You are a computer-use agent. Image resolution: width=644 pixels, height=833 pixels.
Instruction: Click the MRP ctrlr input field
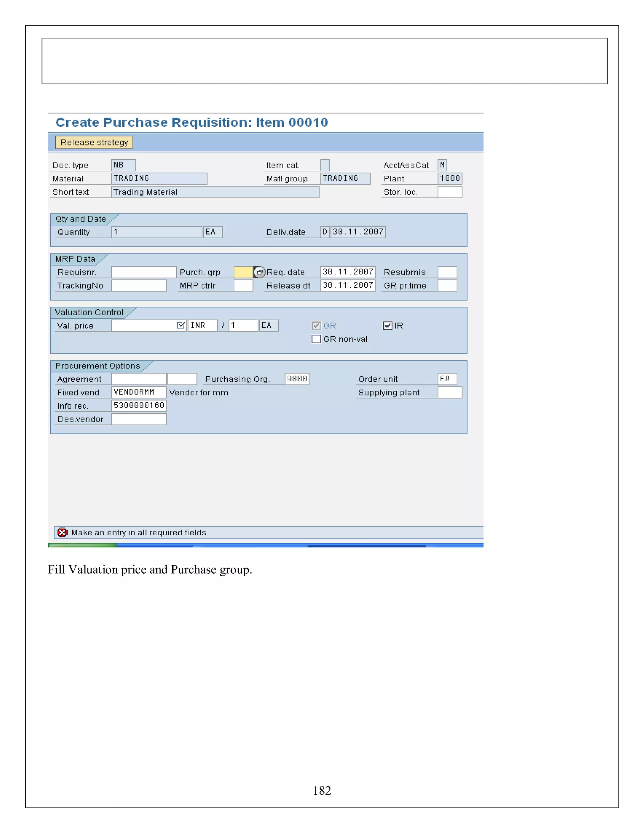(243, 285)
